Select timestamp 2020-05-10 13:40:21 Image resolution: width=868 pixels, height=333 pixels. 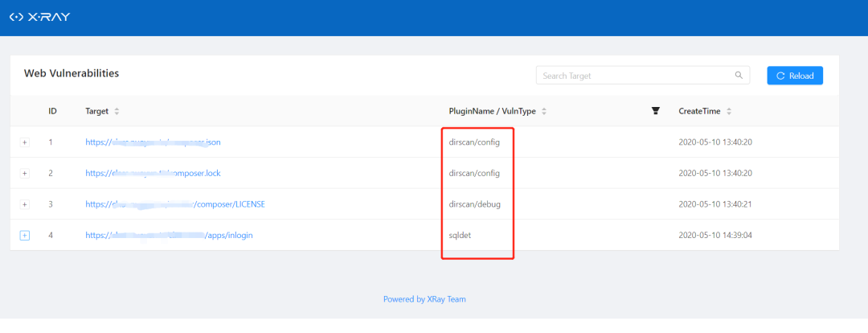[x=715, y=204]
